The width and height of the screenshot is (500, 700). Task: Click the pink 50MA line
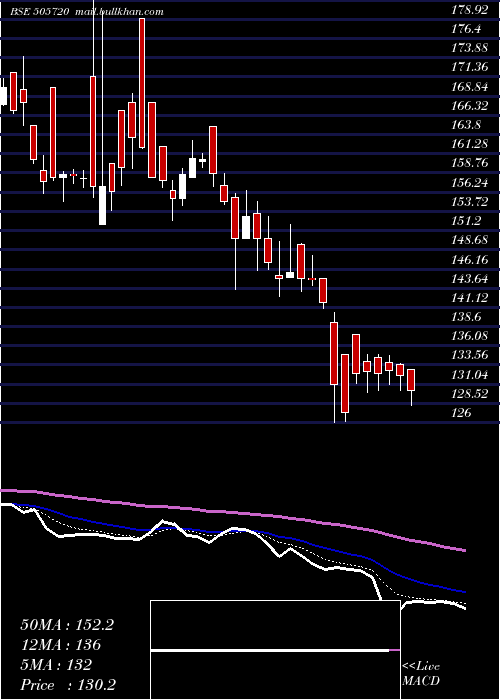tap(232, 513)
